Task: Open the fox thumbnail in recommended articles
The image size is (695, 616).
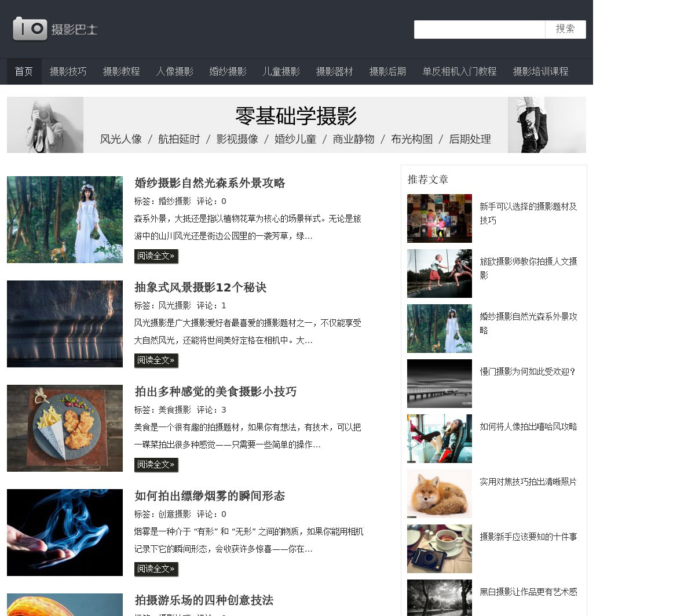Action: pos(439,494)
